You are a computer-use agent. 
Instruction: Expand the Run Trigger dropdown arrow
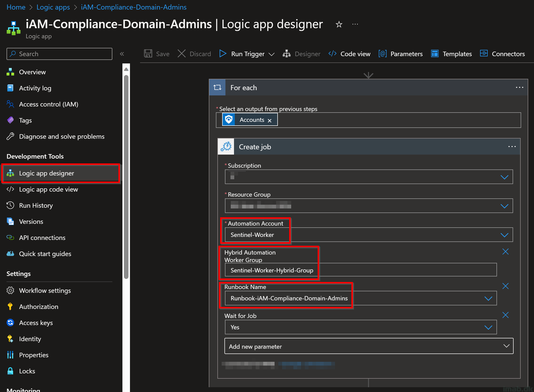[272, 54]
